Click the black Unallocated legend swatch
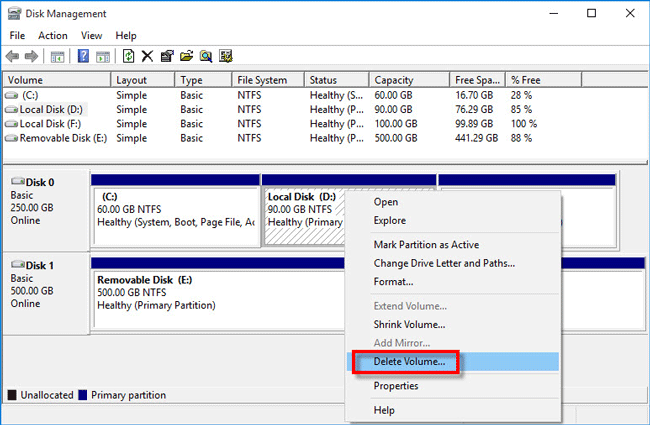This screenshot has height=425, width=650. [12, 395]
